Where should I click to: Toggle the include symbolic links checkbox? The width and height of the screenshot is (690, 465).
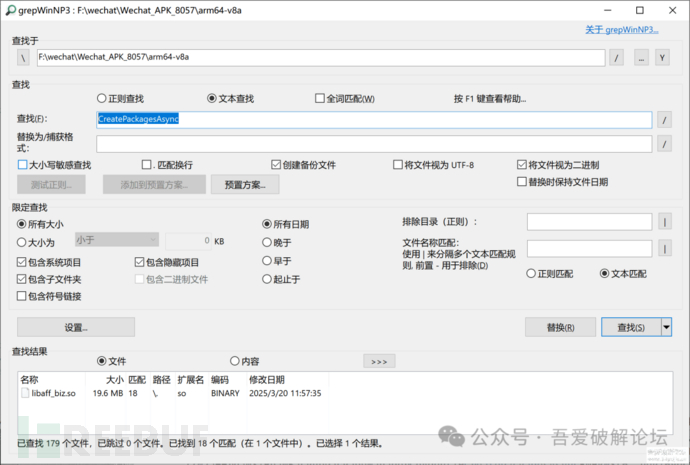23,296
